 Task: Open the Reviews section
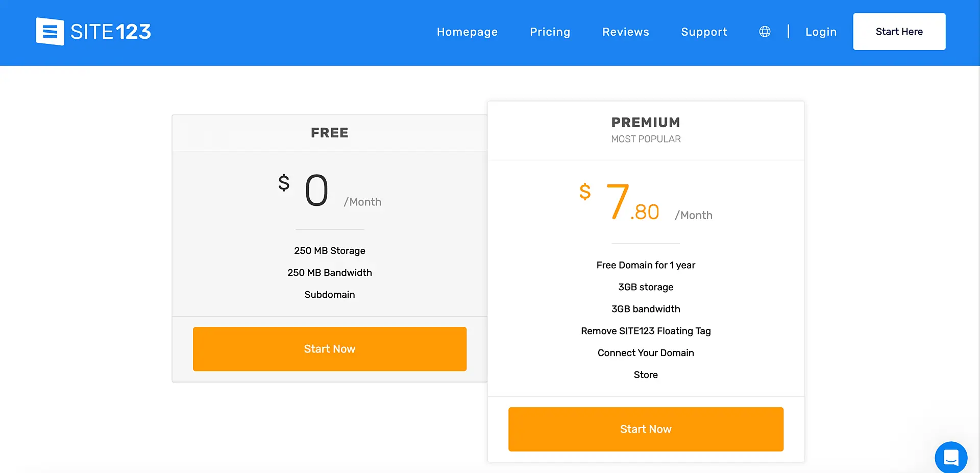point(626,32)
